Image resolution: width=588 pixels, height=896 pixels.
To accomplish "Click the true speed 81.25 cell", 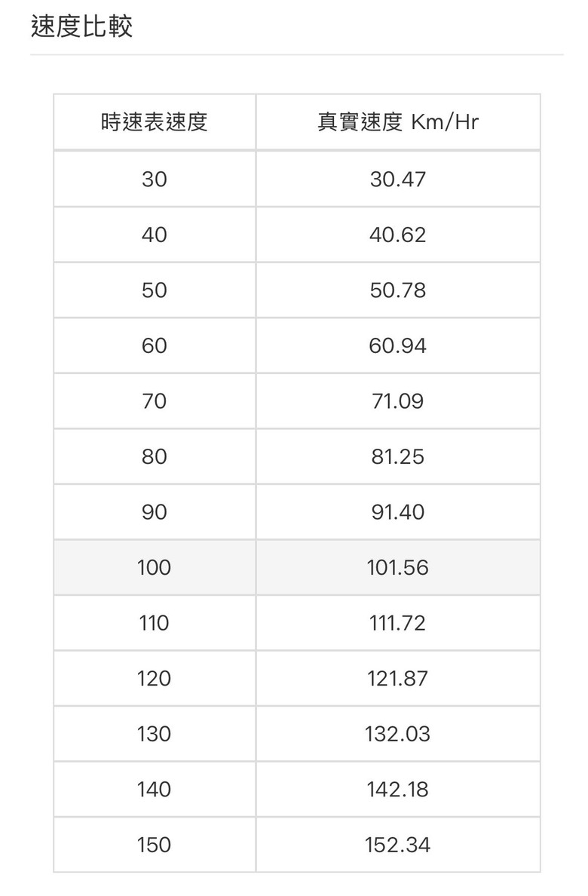I will coord(398,456).
